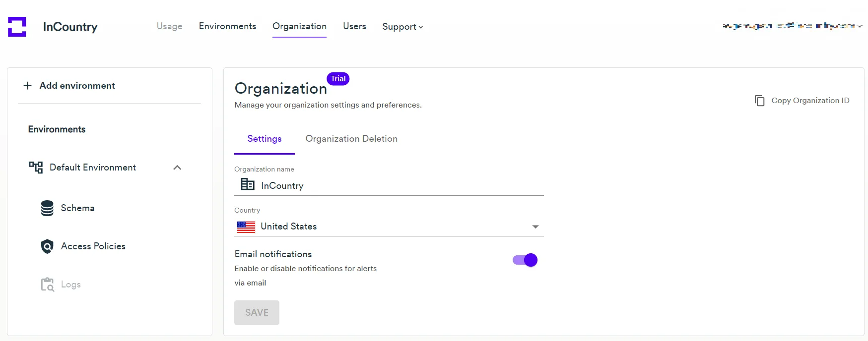Image resolution: width=868 pixels, height=341 pixels.
Task: Go to the Environments menu item
Action: [x=227, y=26]
